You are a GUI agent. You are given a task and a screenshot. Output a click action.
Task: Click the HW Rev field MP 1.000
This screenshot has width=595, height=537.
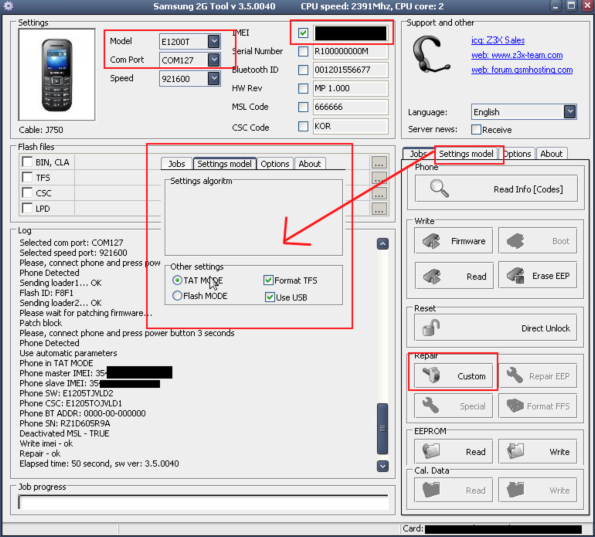coord(350,88)
